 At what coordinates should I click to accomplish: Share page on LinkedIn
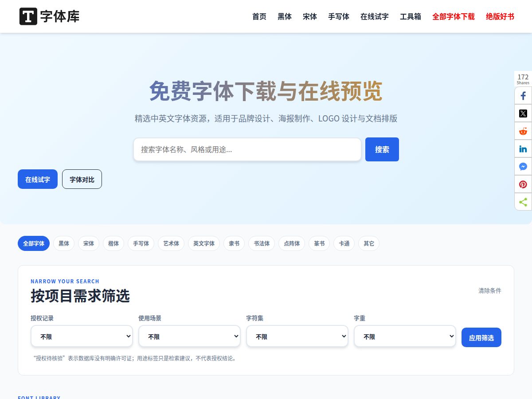click(523, 149)
